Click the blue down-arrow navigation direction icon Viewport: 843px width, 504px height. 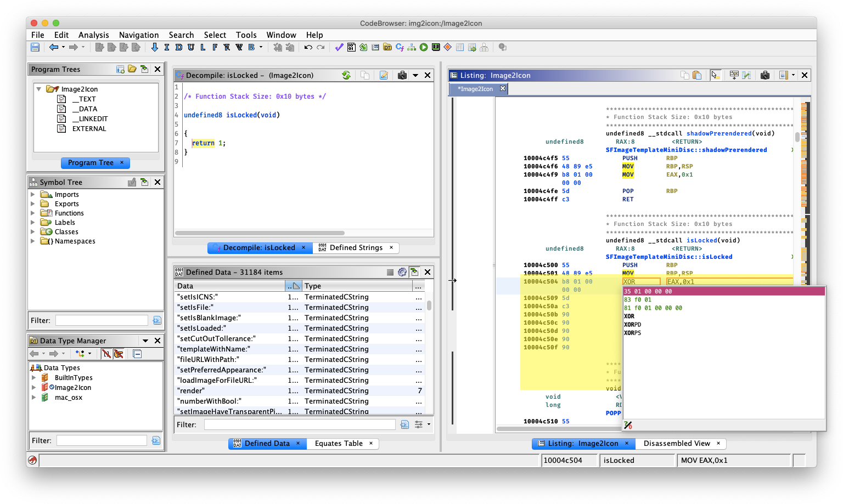[155, 47]
